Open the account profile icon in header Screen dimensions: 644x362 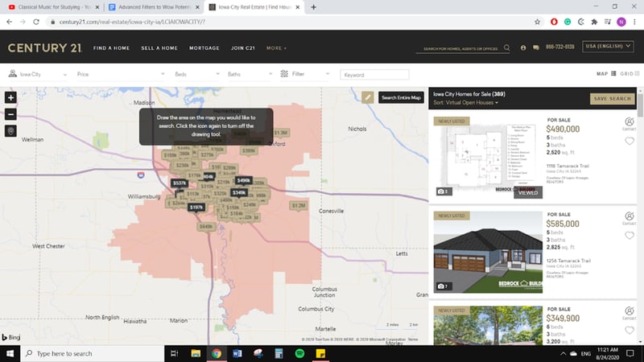tap(522, 47)
